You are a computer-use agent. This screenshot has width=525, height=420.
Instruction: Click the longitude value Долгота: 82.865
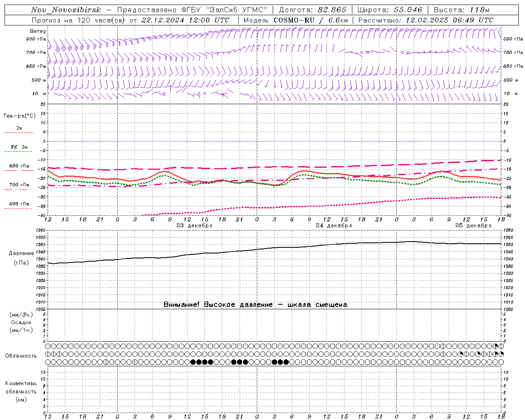tap(313, 10)
